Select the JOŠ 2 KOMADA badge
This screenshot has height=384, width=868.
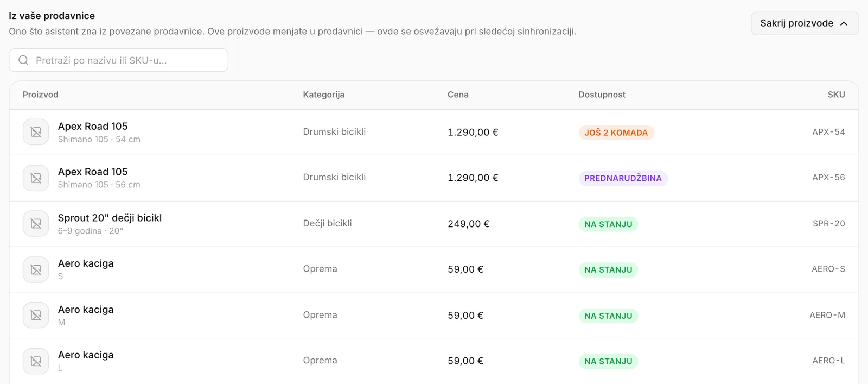[x=616, y=133]
